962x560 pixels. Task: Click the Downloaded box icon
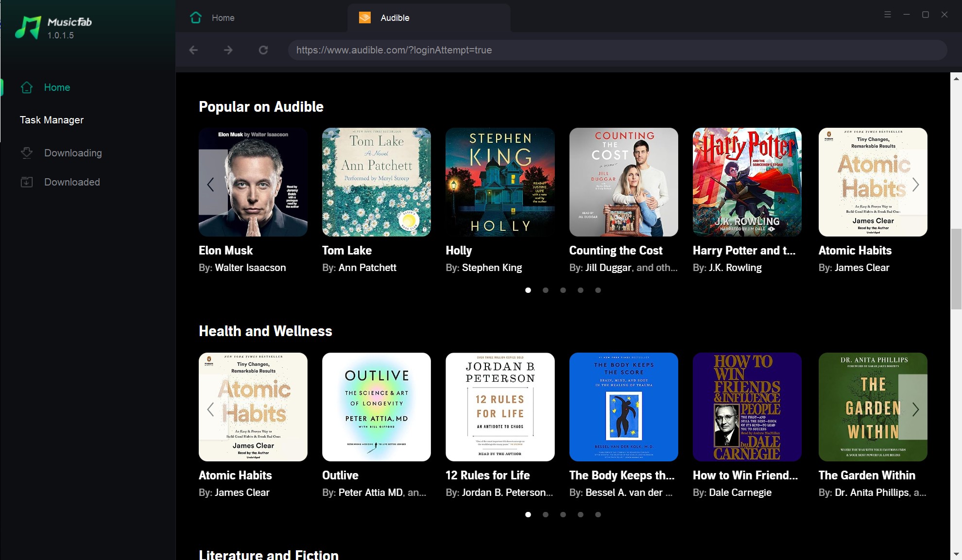(27, 182)
